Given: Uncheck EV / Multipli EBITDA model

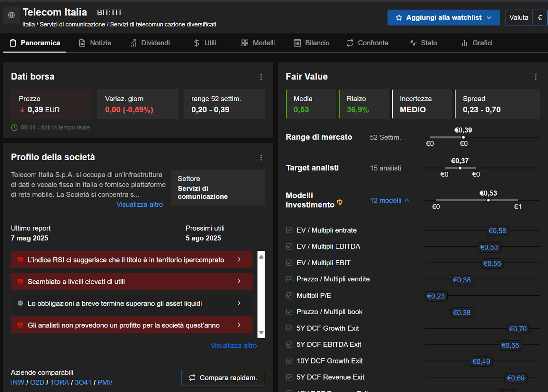Looking at the screenshot, I should pyautogui.click(x=289, y=246).
